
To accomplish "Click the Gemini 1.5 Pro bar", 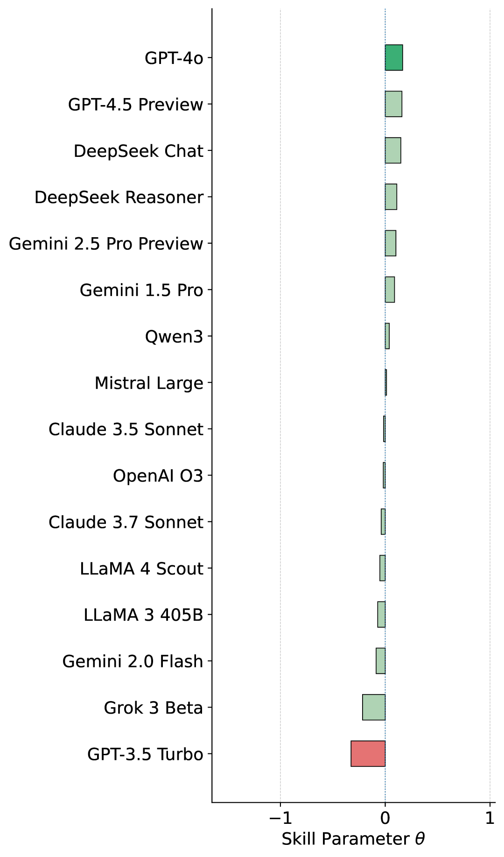I will coord(390,290).
